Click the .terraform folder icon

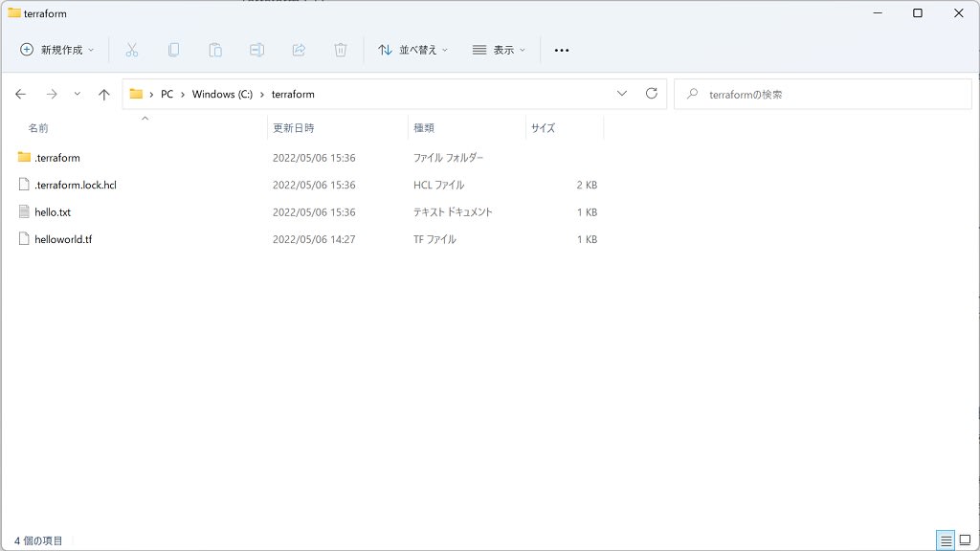click(x=24, y=157)
